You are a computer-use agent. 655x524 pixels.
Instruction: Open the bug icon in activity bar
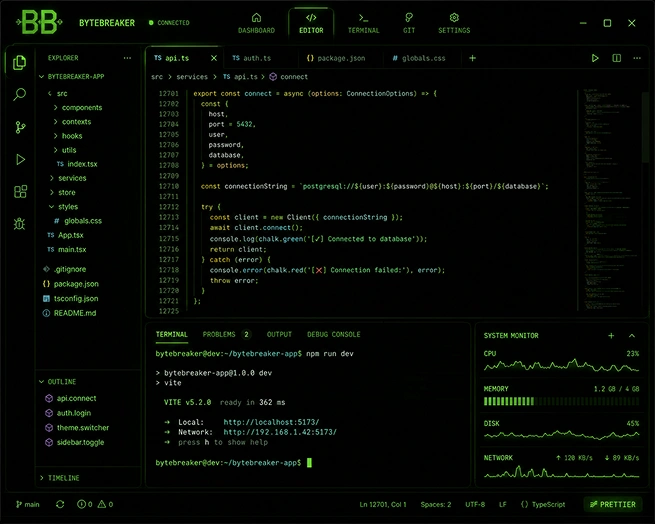point(19,224)
